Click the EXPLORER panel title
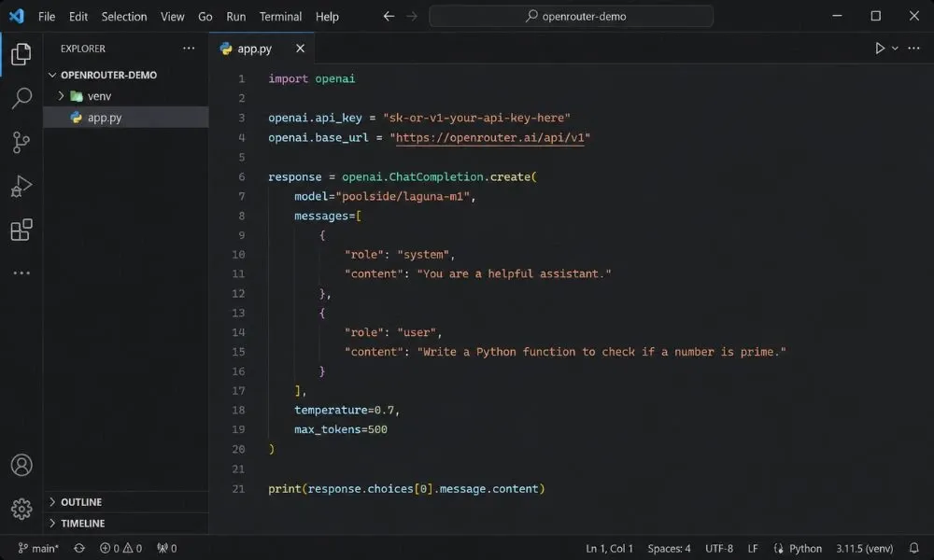Screen dimensions: 934x560 [x=83, y=49]
